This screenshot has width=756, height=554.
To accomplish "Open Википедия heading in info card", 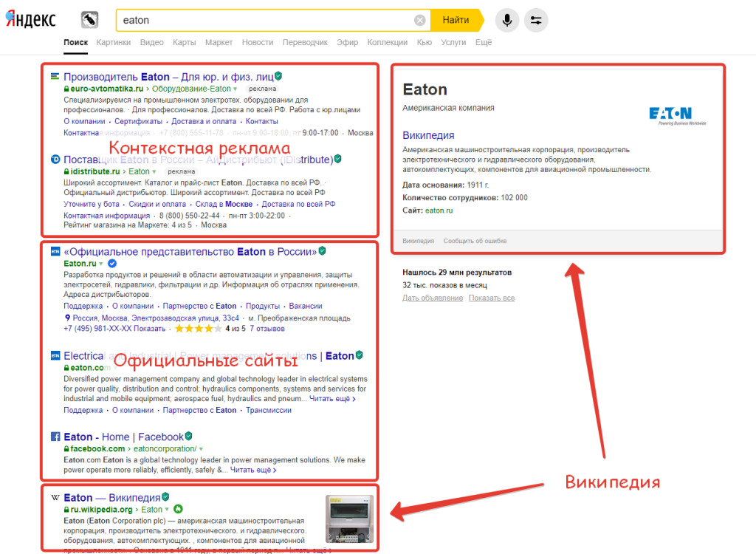I will tap(428, 135).
